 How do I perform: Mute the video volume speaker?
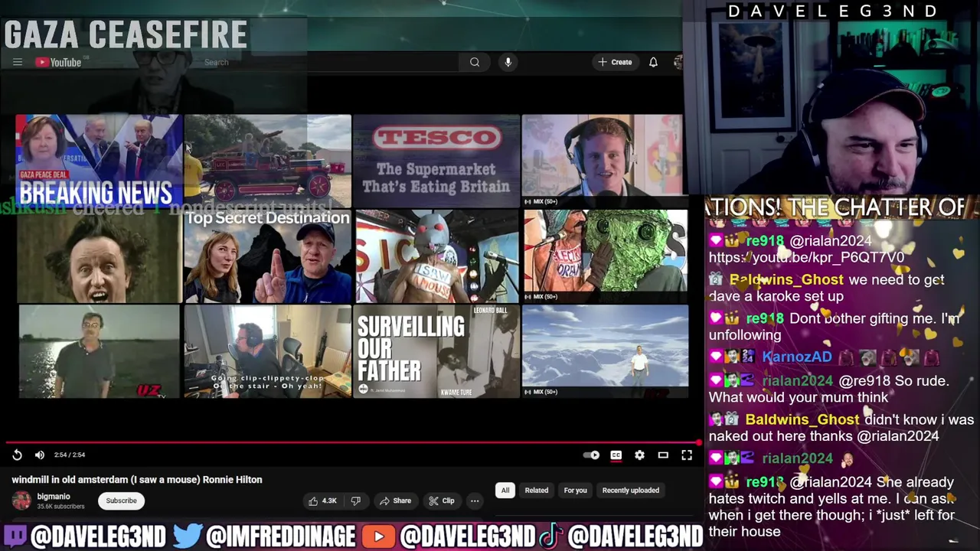[x=40, y=455]
